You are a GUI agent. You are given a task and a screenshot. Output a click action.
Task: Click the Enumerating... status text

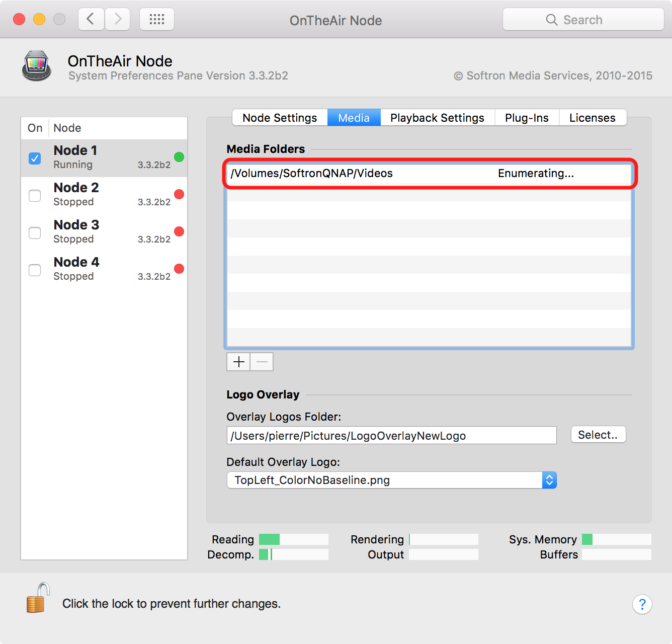coord(536,174)
